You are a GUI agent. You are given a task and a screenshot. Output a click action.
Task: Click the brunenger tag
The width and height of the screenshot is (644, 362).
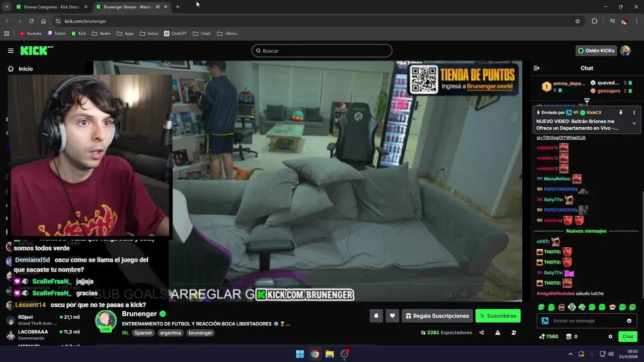tap(200, 333)
